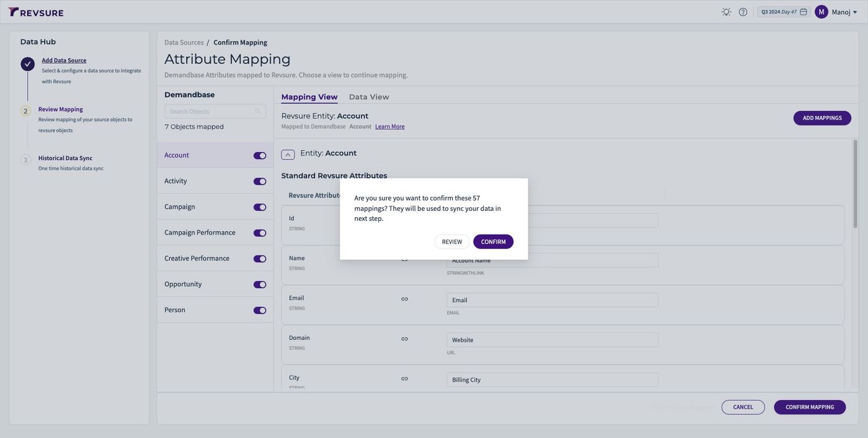Screen dimensions: 868x438
Task: Collapse the Entity: Account section chevron
Action: pyautogui.click(x=288, y=154)
